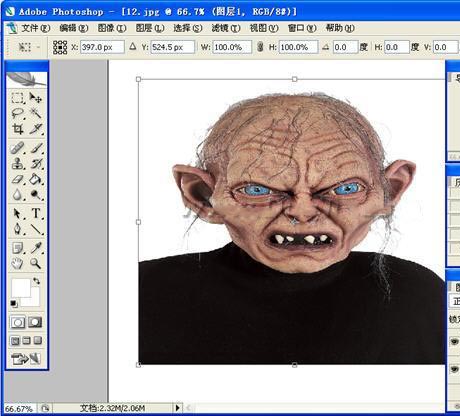The width and height of the screenshot is (460, 416).
Task: Click the feather logo atop the toolbox
Action: [26, 79]
